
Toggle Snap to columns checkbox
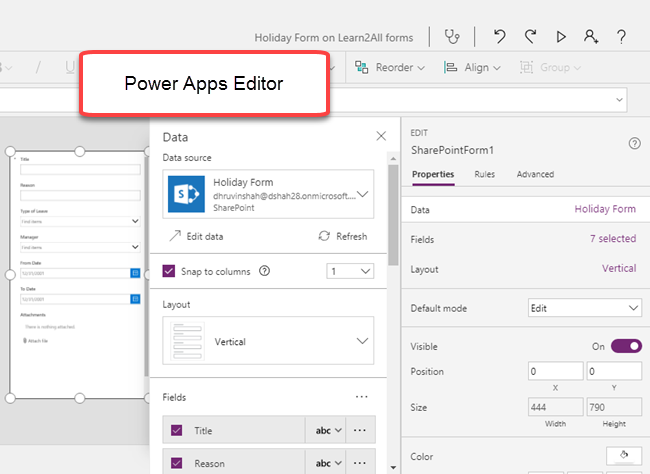(169, 270)
